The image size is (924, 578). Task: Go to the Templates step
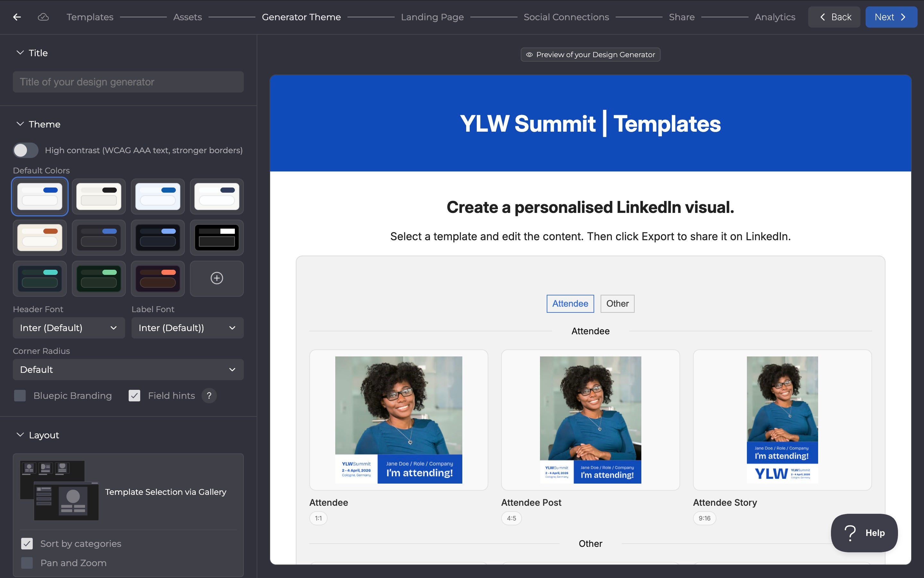point(90,17)
